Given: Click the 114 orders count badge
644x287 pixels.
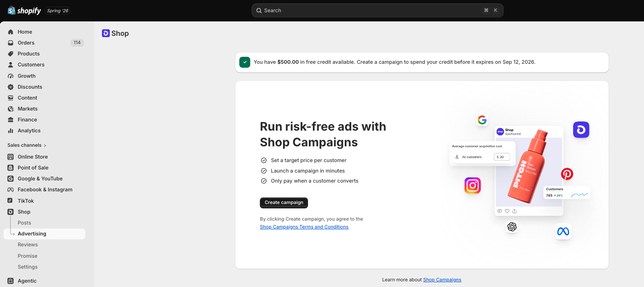Looking at the screenshot, I should (x=77, y=43).
